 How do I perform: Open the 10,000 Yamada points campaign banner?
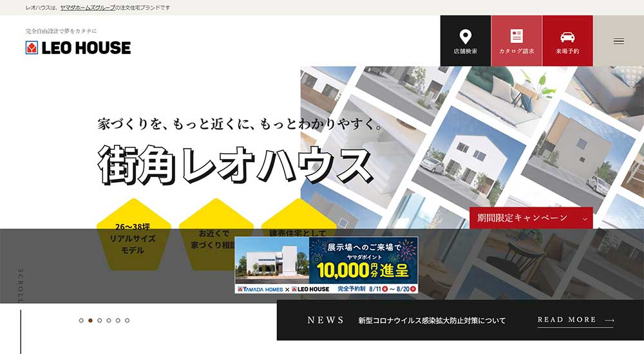click(326, 265)
